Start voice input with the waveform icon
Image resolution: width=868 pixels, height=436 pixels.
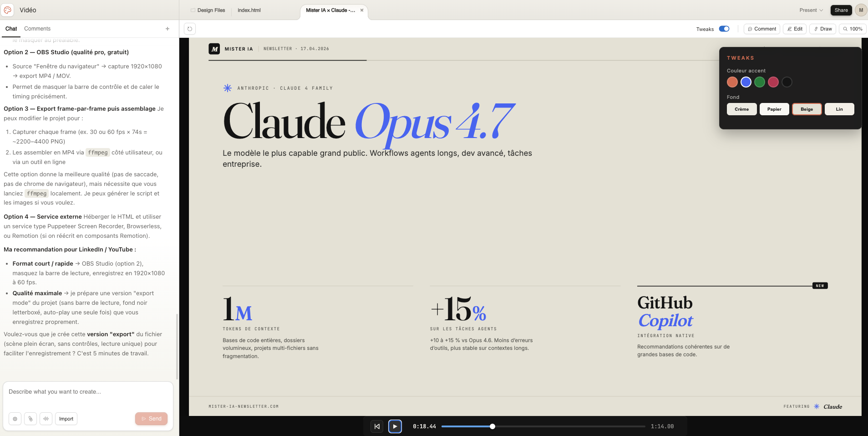46,419
